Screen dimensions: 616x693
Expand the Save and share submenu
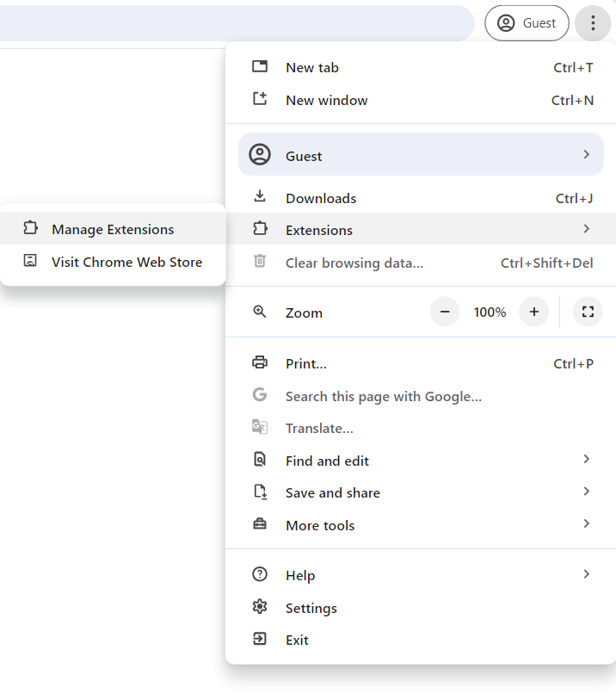click(x=586, y=492)
